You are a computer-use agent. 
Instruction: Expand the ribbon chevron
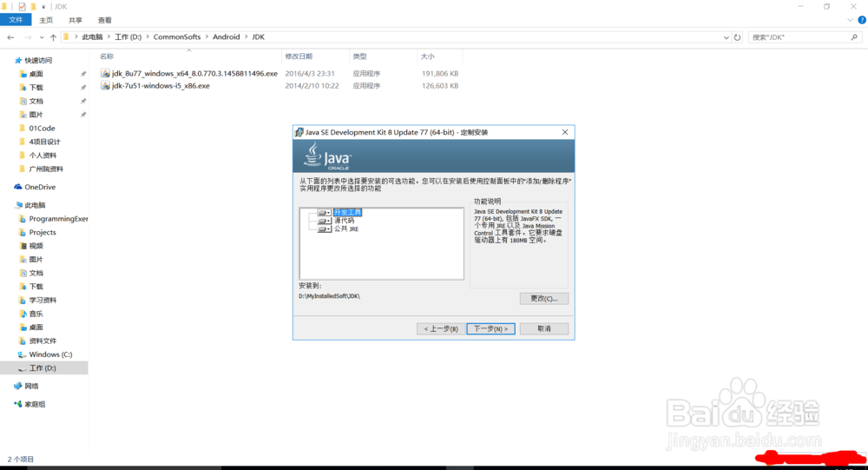pos(851,20)
